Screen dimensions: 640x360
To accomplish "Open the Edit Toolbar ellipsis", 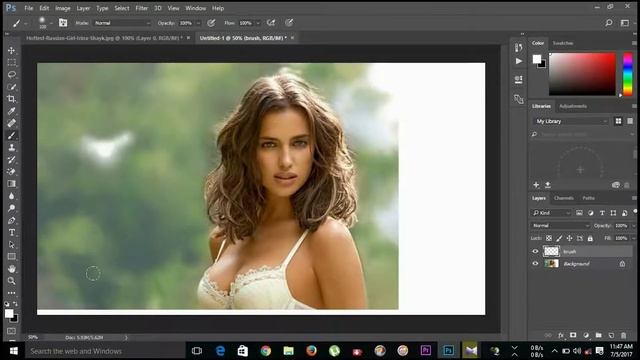I will tap(11, 293).
